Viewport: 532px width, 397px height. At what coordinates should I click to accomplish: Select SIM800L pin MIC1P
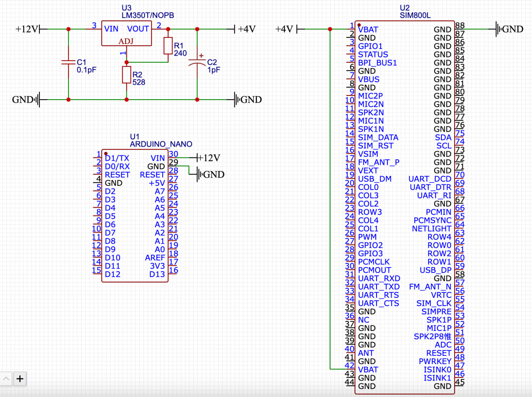(x=439, y=328)
